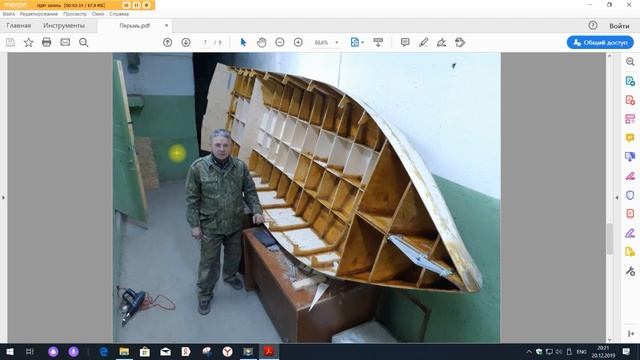The width and height of the screenshot is (640, 360).
Task: Open the Windows Start menu
Action: (x=10, y=351)
